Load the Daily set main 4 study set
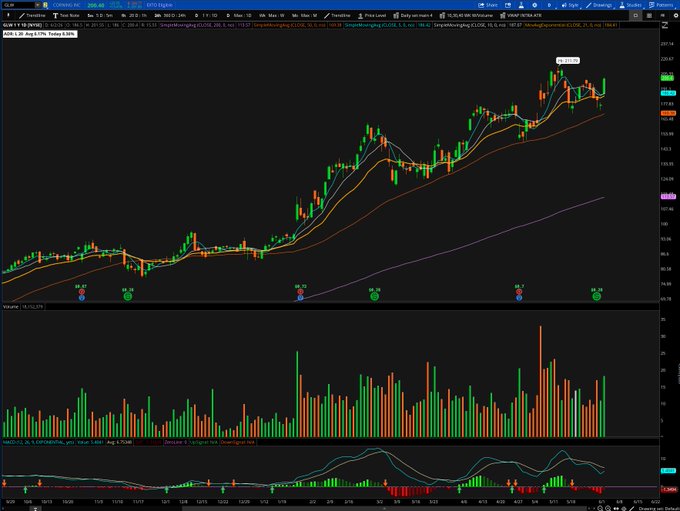Screen dimensions: 680x511 (413, 15)
